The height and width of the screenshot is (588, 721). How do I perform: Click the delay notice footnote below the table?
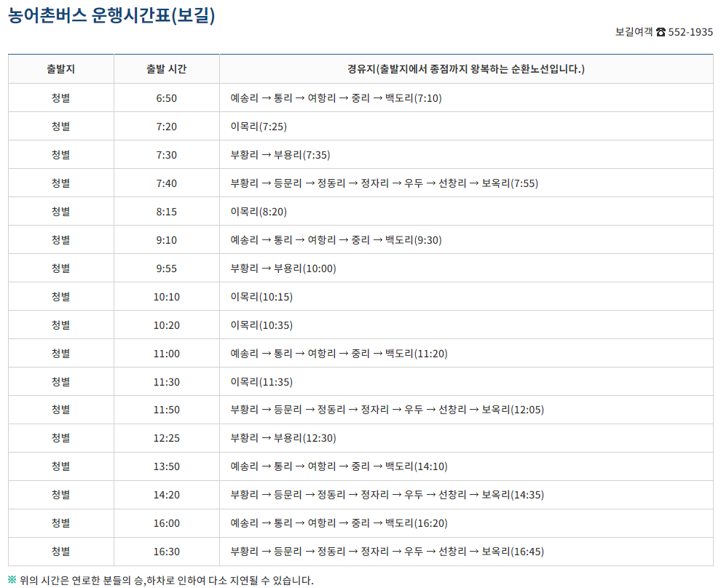[x=167, y=581]
